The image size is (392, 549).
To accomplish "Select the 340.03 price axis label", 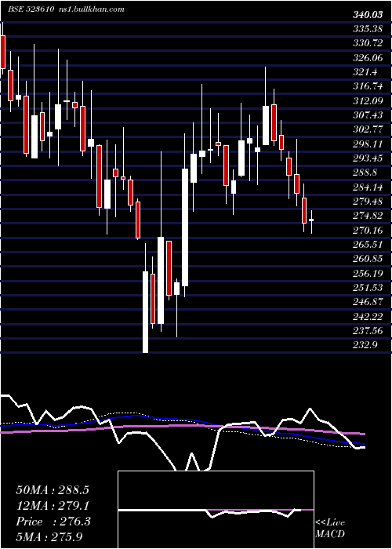I will 367,15.
